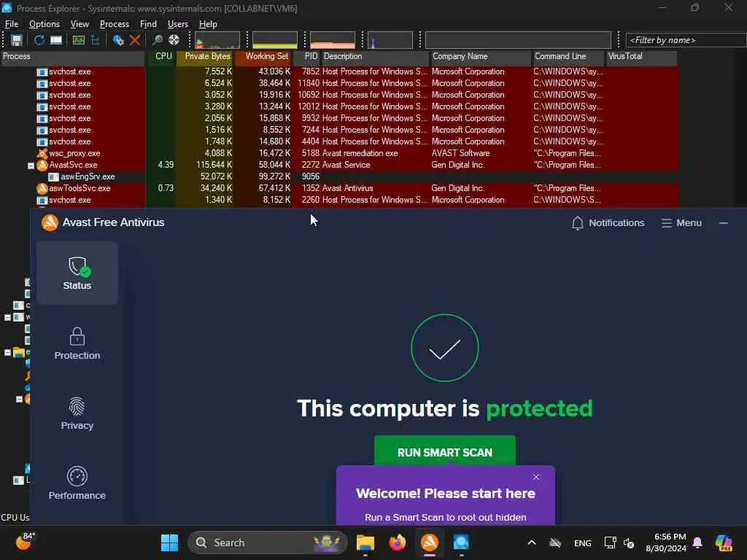
Task: Click the white rectangle toolbar icon beside Refresh
Action: 56,40
